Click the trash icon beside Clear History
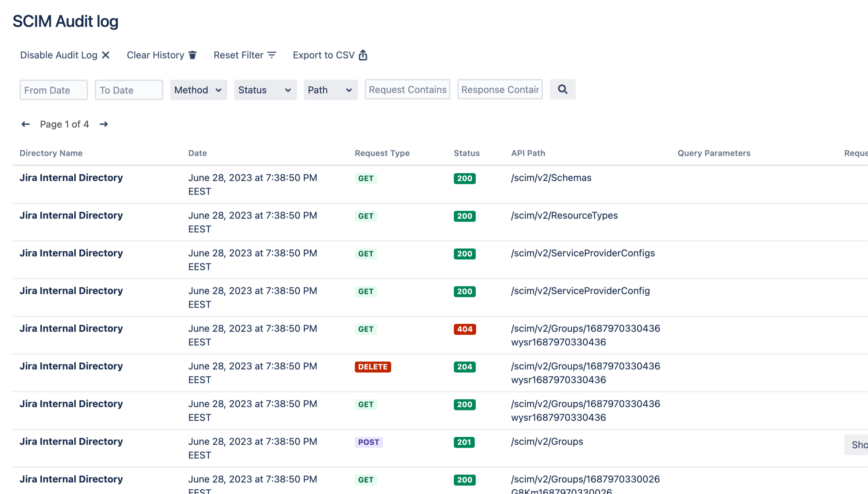 coord(193,55)
